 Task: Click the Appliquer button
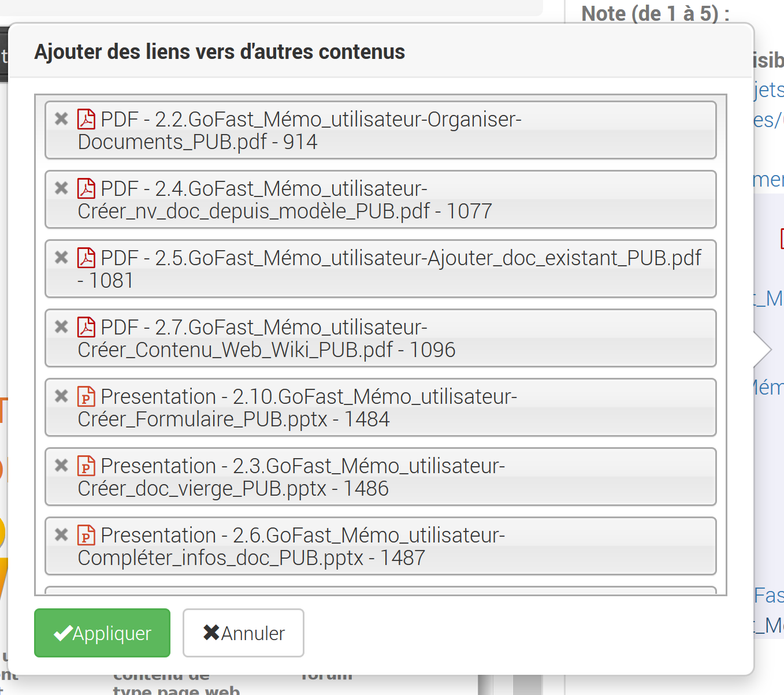coord(102,633)
